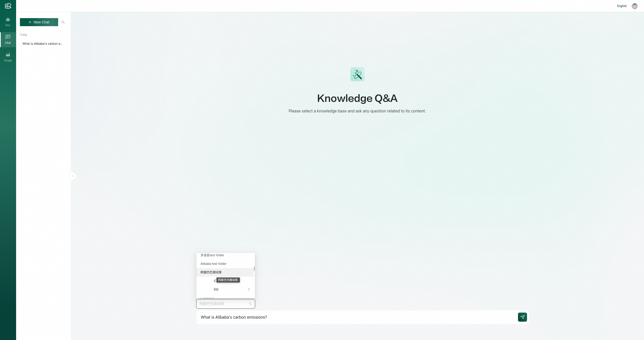644x340 pixels.
Task: Open the English language dropdown
Action: tap(622, 6)
